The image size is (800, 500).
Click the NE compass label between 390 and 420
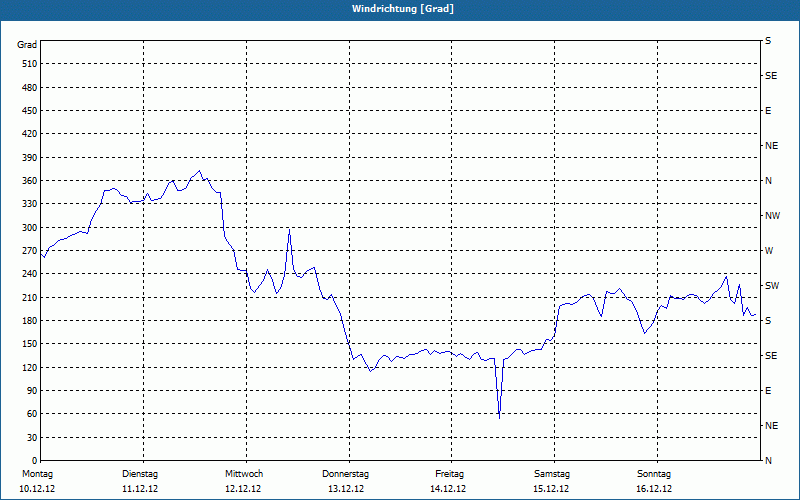tap(771, 146)
